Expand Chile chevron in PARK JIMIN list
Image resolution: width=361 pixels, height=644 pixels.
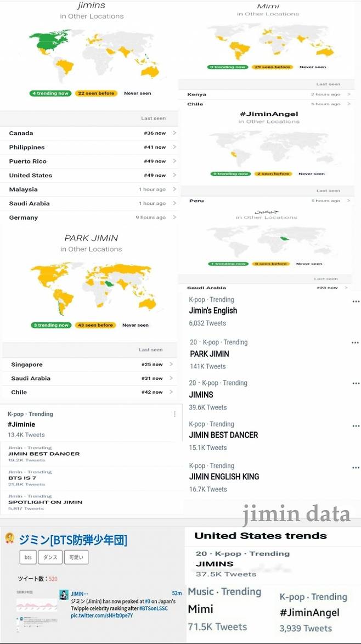(x=171, y=392)
